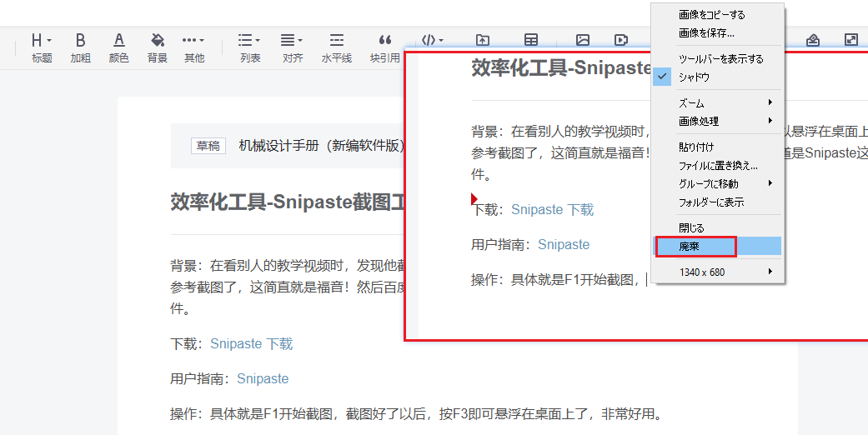Click the insert image toolbar icon
This screenshot has width=868, height=435.
582,40
